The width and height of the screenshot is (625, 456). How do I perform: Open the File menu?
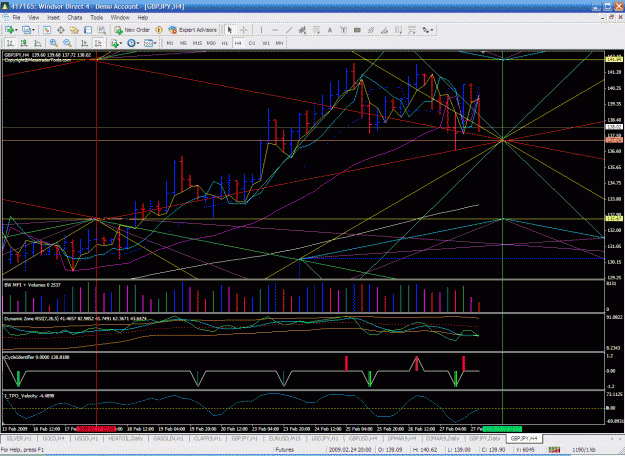tap(16, 18)
